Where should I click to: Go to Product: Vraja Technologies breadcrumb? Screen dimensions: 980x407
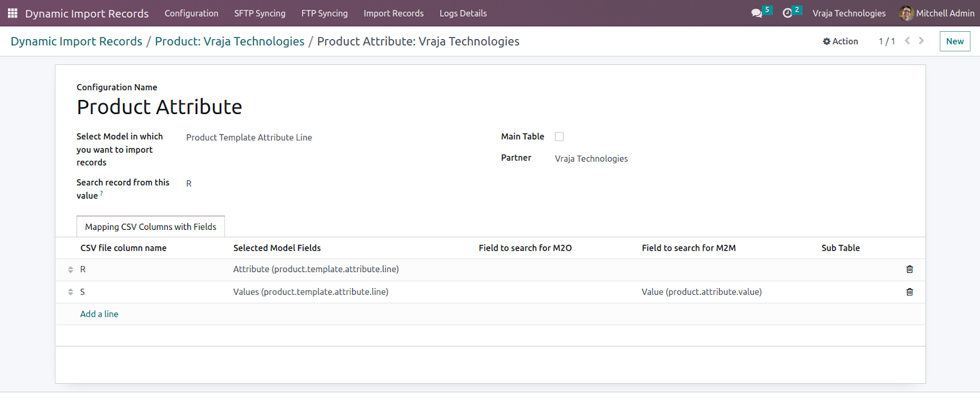[230, 41]
